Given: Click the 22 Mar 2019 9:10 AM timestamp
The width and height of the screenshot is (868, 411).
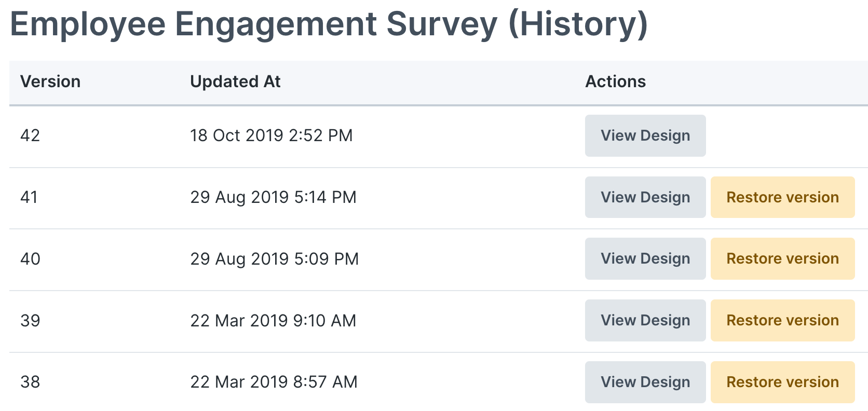Looking at the screenshot, I should pos(273,320).
